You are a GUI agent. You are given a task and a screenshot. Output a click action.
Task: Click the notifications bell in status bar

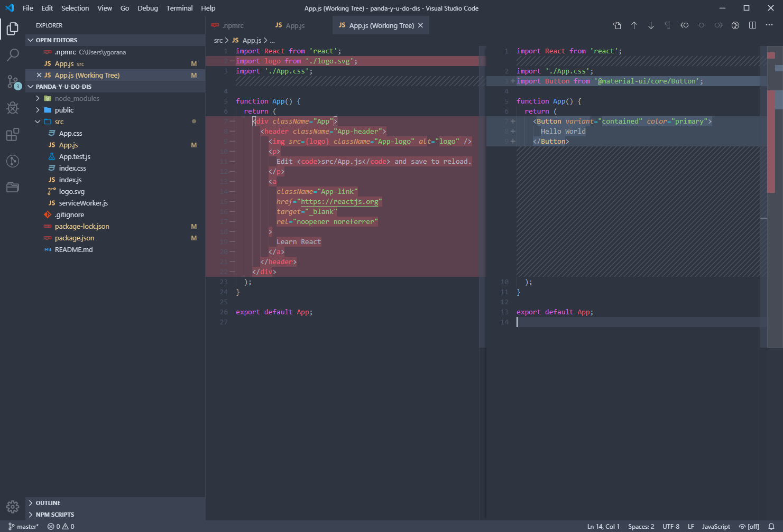point(771,526)
